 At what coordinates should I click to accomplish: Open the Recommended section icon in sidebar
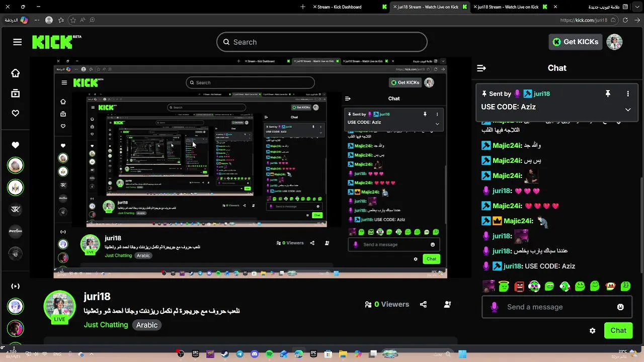(x=16, y=287)
